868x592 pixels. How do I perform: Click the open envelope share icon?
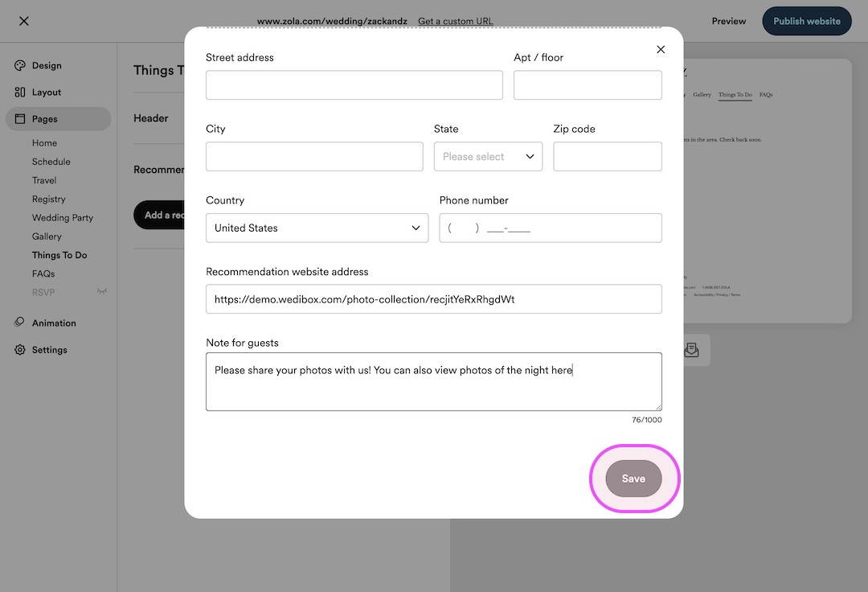coord(692,349)
